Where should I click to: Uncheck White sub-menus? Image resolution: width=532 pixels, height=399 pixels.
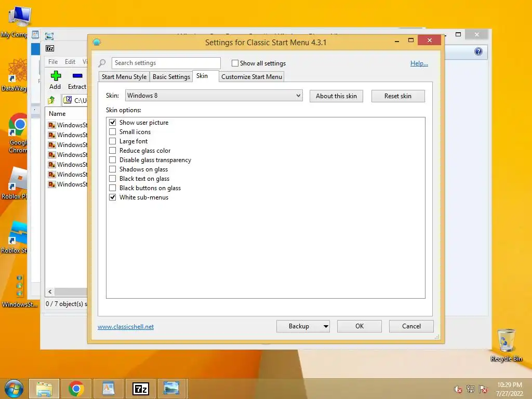(113, 197)
